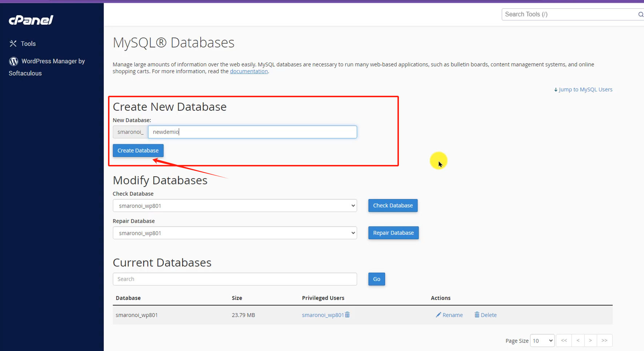Click the down arrow before Jump to MySQL Users

(x=556, y=89)
